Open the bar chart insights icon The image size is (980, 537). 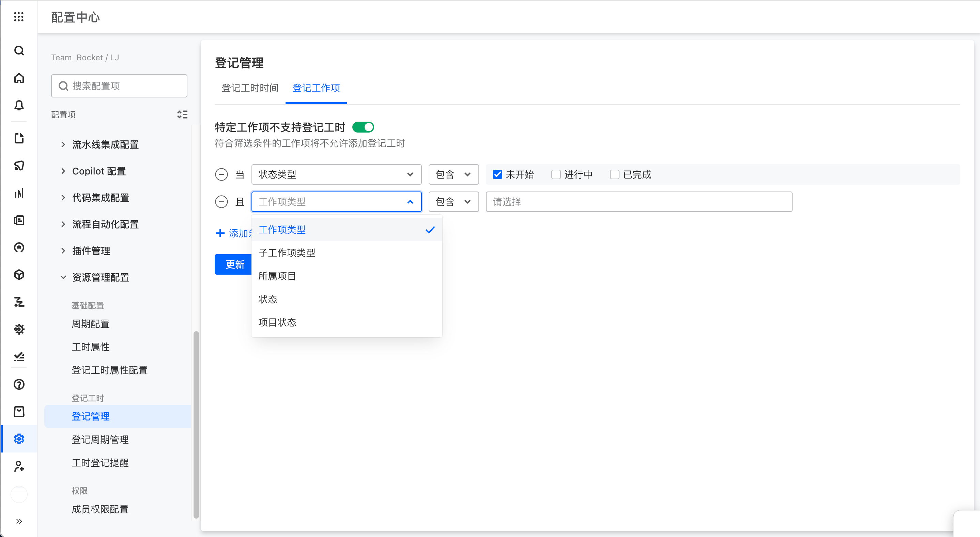19,193
